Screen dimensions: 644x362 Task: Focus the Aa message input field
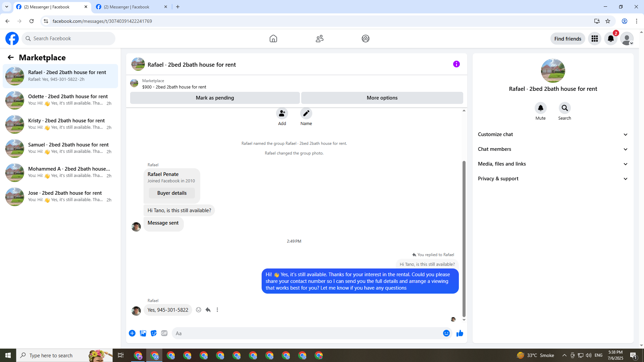point(307,334)
